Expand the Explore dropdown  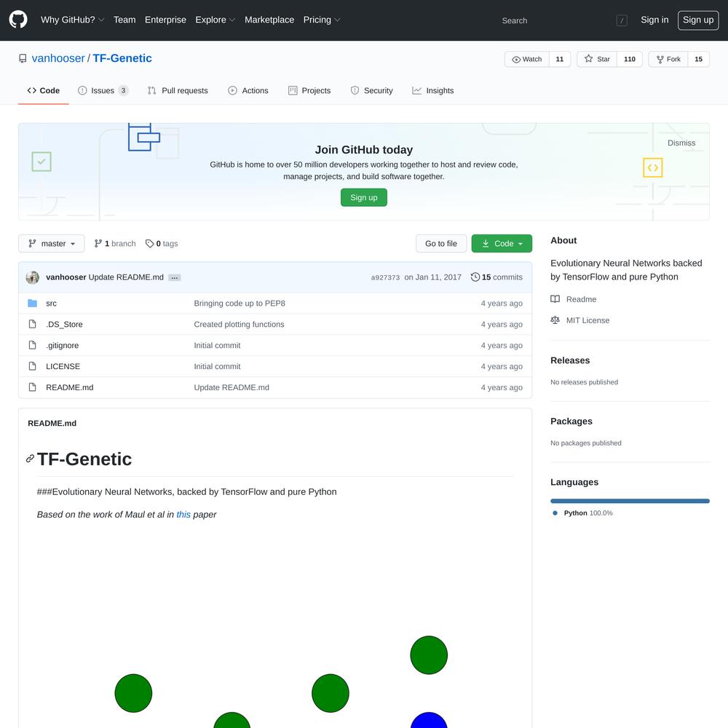point(215,20)
